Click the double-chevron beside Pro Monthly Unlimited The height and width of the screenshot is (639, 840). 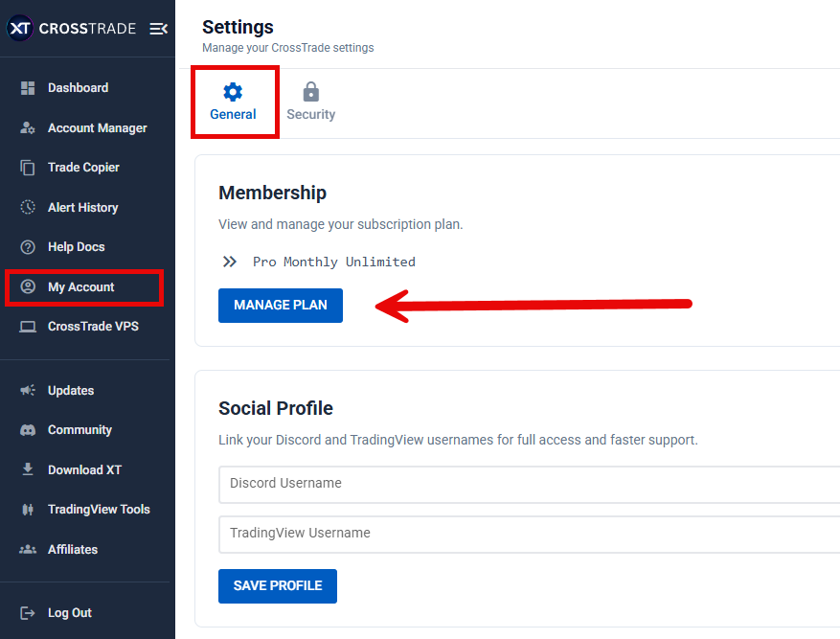tap(229, 261)
